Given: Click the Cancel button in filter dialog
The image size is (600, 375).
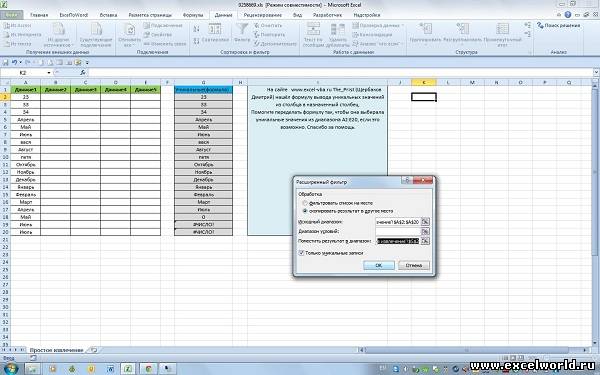Looking at the screenshot, I should (x=414, y=265).
